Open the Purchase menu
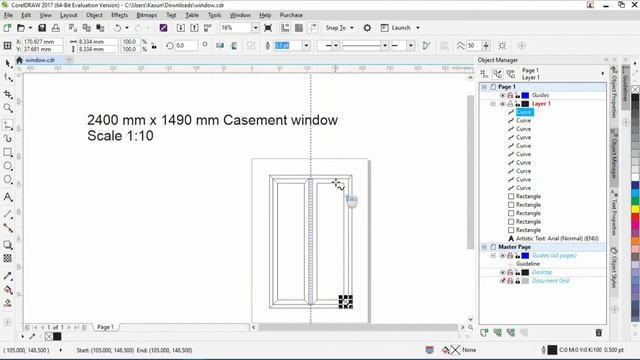Screen dimensions: 640x360 291,15
